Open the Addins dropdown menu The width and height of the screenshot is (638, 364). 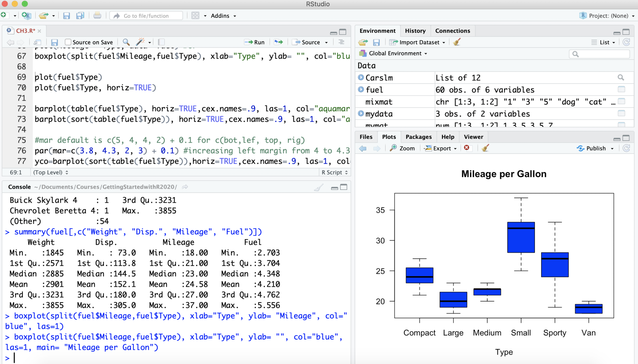click(221, 16)
